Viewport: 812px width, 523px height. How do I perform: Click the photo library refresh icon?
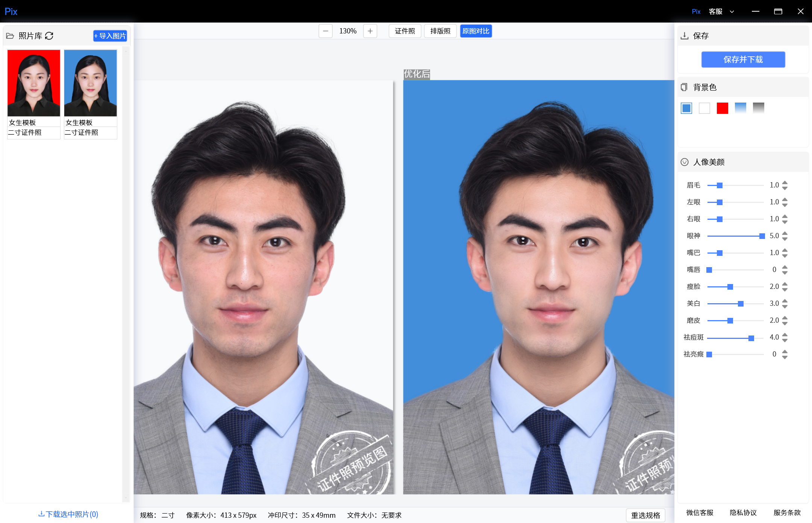pyautogui.click(x=49, y=36)
